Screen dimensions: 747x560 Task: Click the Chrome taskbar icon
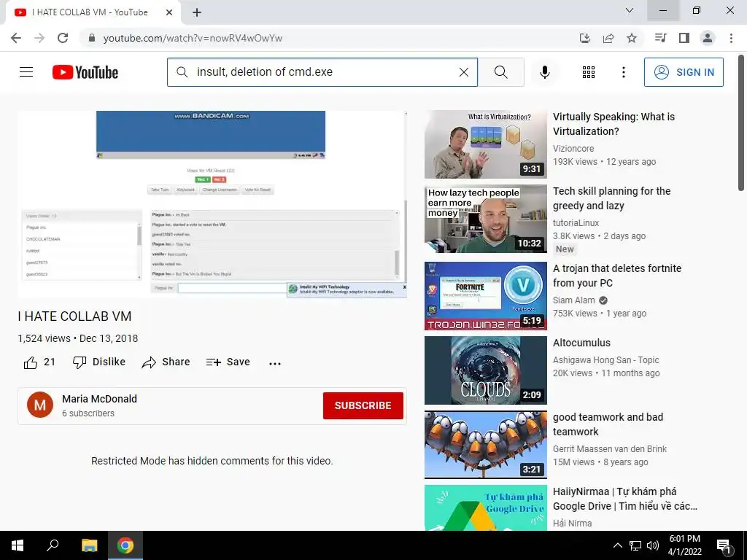pos(125,545)
